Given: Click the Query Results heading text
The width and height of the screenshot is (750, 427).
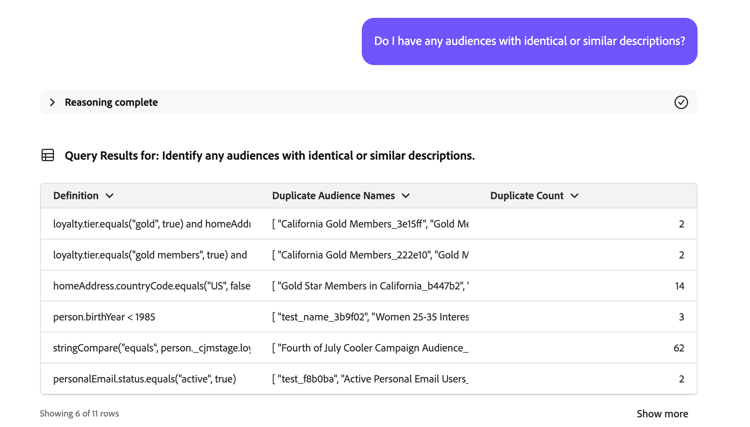Looking at the screenshot, I should point(269,155).
